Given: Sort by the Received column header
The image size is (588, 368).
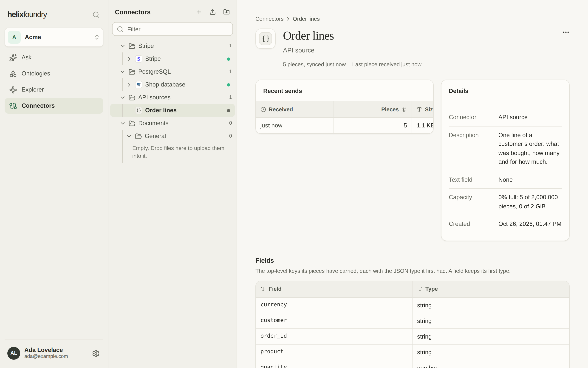Looking at the screenshot, I should pyautogui.click(x=294, y=109).
